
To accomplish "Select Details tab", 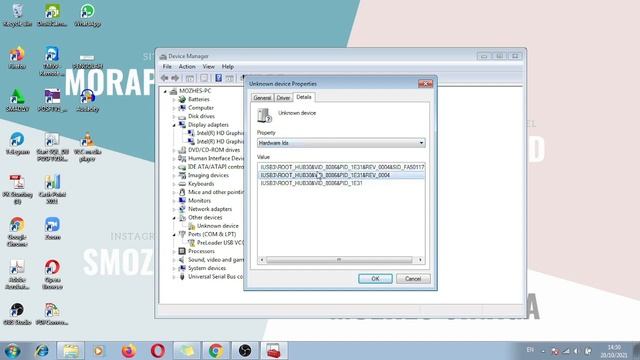I will (x=304, y=97).
